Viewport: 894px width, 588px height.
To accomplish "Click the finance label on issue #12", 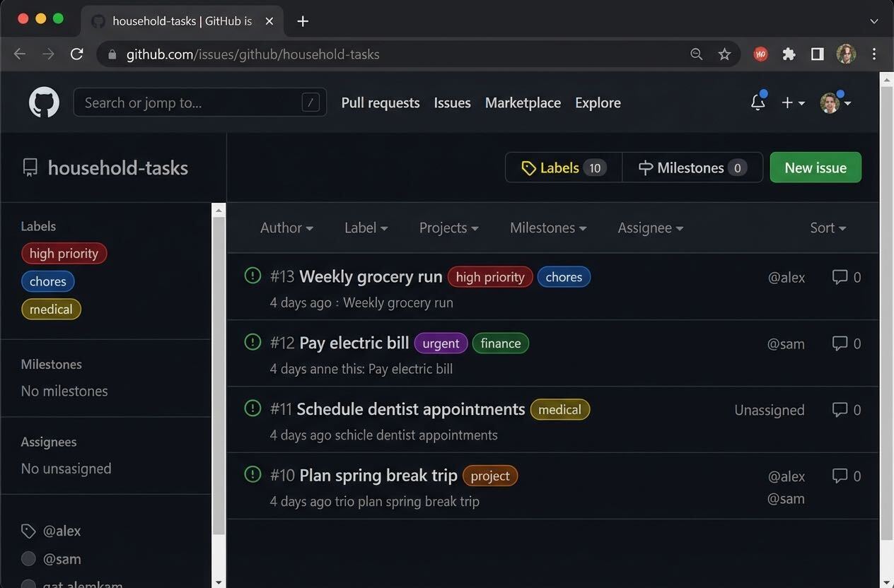I will pos(500,343).
